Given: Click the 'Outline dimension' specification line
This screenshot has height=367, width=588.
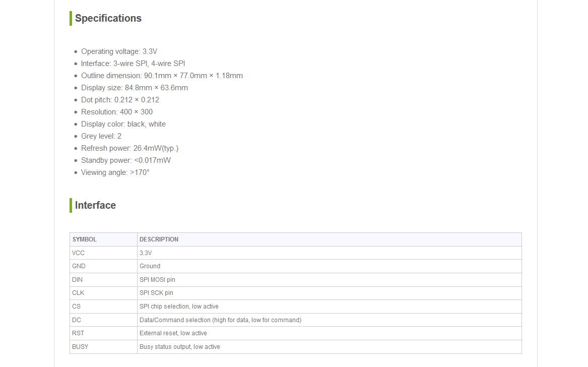Looking at the screenshot, I should (162, 76).
